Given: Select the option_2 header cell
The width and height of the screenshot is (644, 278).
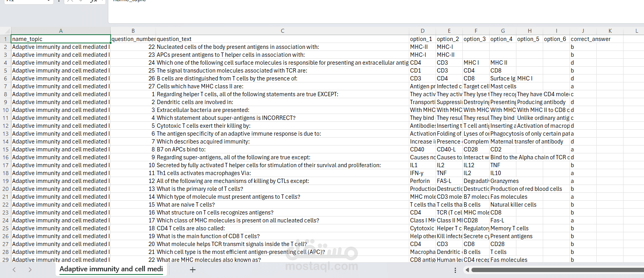Looking at the screenshot, I should pos(449,39).
